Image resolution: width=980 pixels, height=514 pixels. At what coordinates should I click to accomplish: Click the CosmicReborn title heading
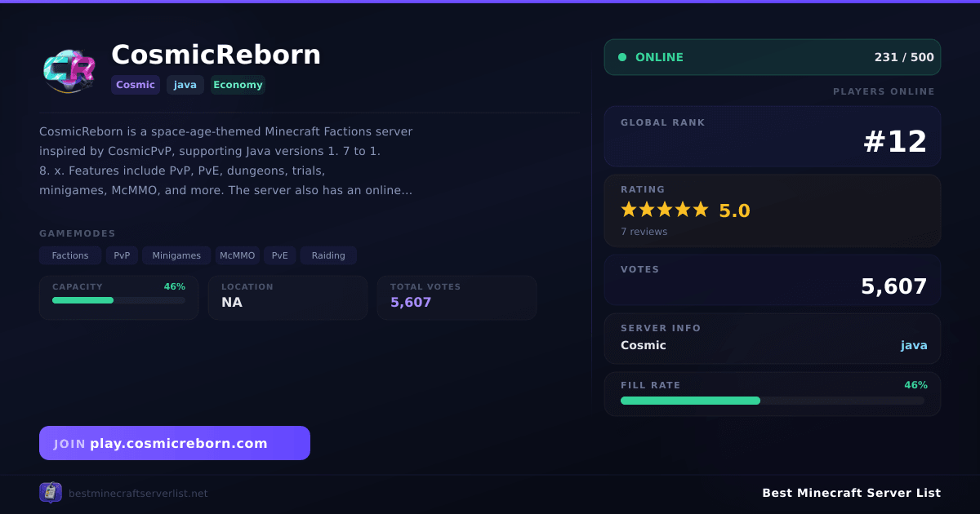point(216,55)
